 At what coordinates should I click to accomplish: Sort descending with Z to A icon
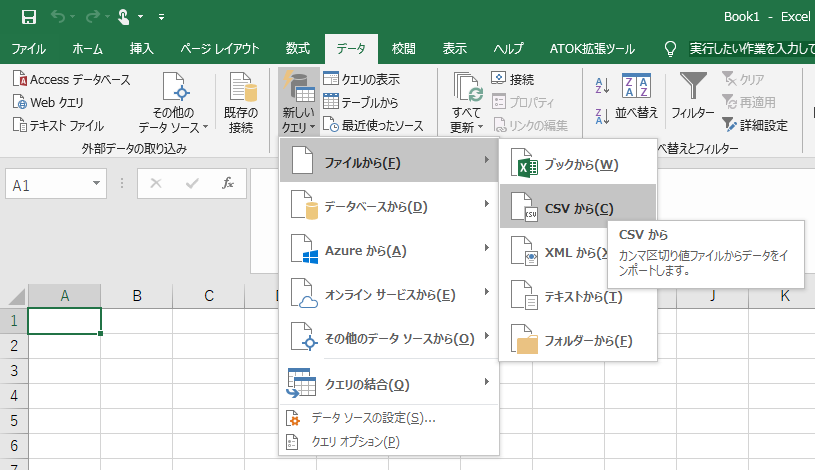click(602, 116)
